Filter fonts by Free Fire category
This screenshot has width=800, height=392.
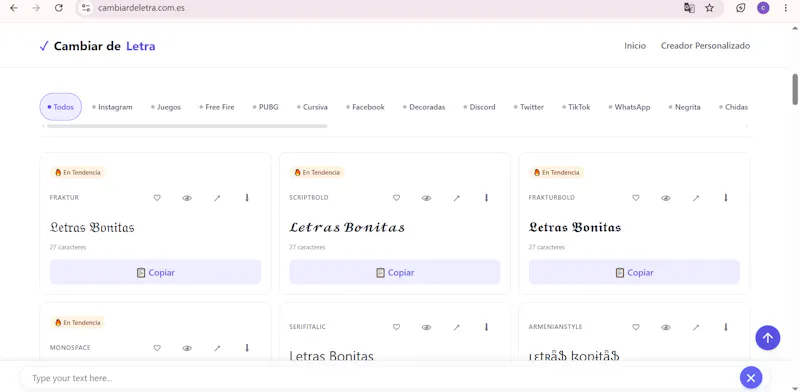pos(216,107)
